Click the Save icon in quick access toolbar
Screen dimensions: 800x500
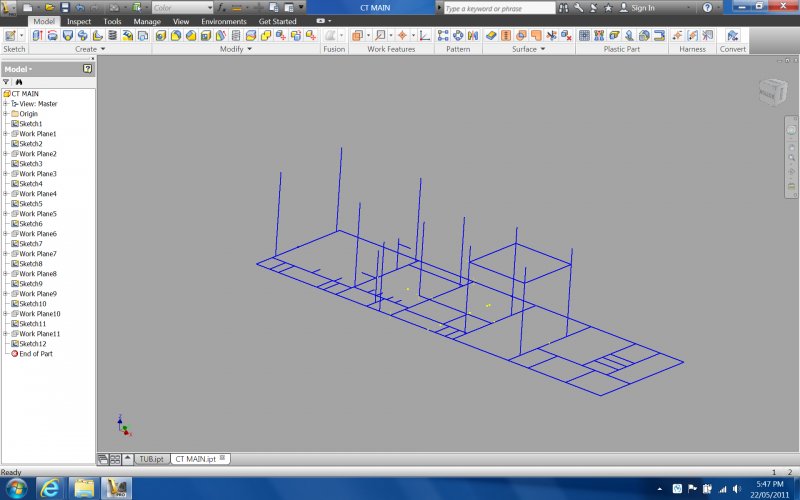[65, 7]
